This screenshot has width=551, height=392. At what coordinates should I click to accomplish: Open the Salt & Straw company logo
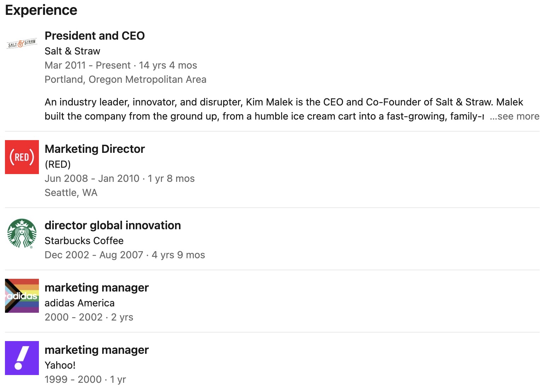pos(22,44)
